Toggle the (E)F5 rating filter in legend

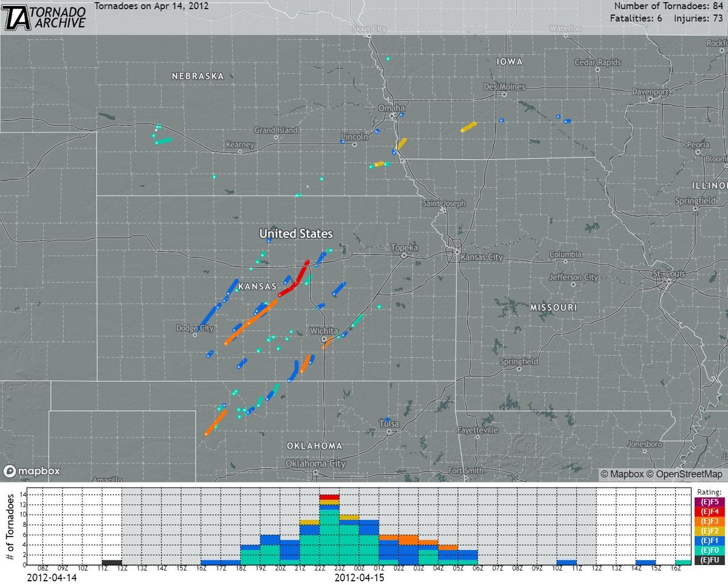[x=711, y=502]
